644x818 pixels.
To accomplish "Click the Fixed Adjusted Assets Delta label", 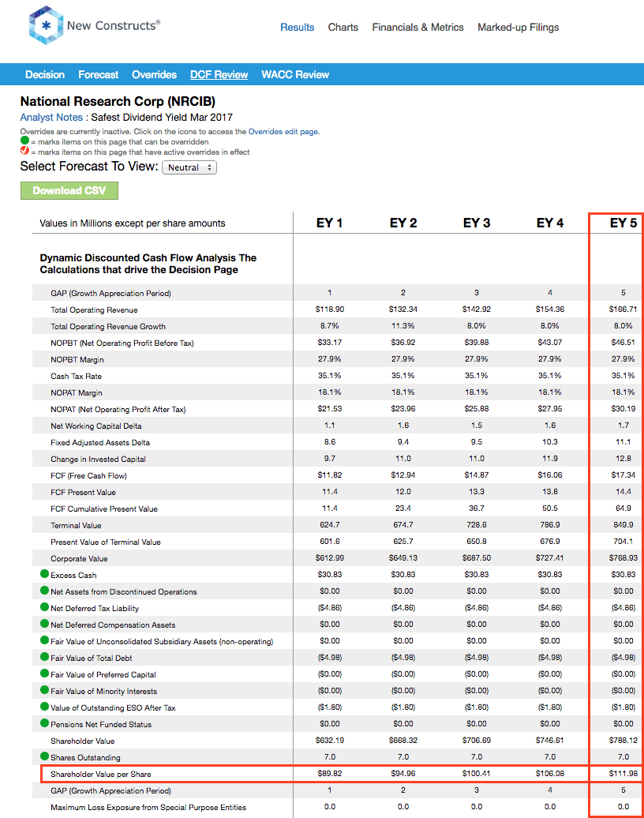I will point(100,442).
